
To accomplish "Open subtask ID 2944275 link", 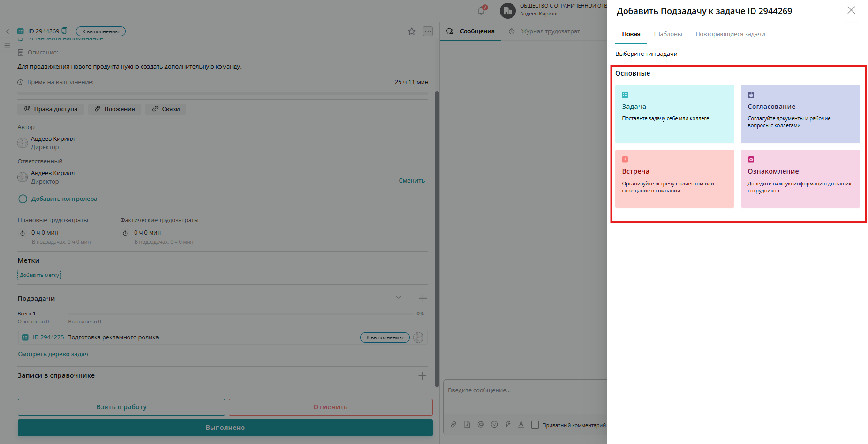I will [x=48, y=337].
